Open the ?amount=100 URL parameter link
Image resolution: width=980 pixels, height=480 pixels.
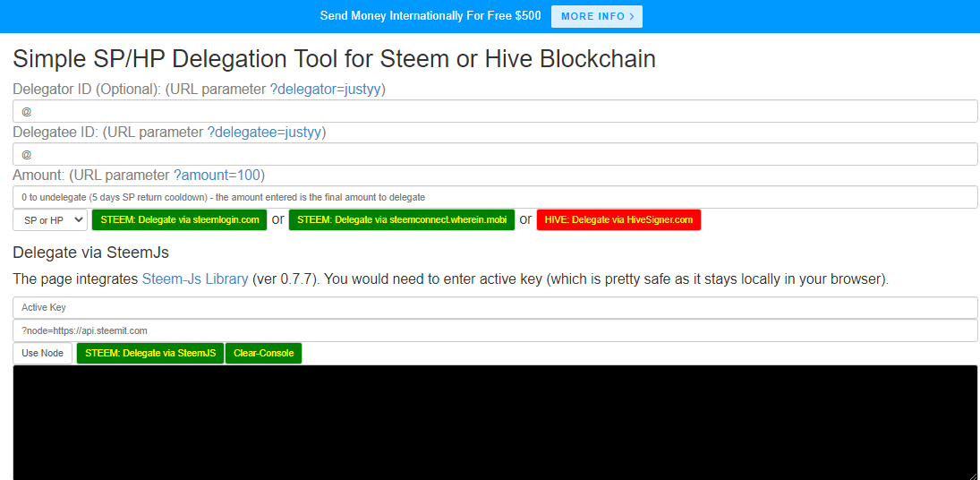(x=217, y=175)
